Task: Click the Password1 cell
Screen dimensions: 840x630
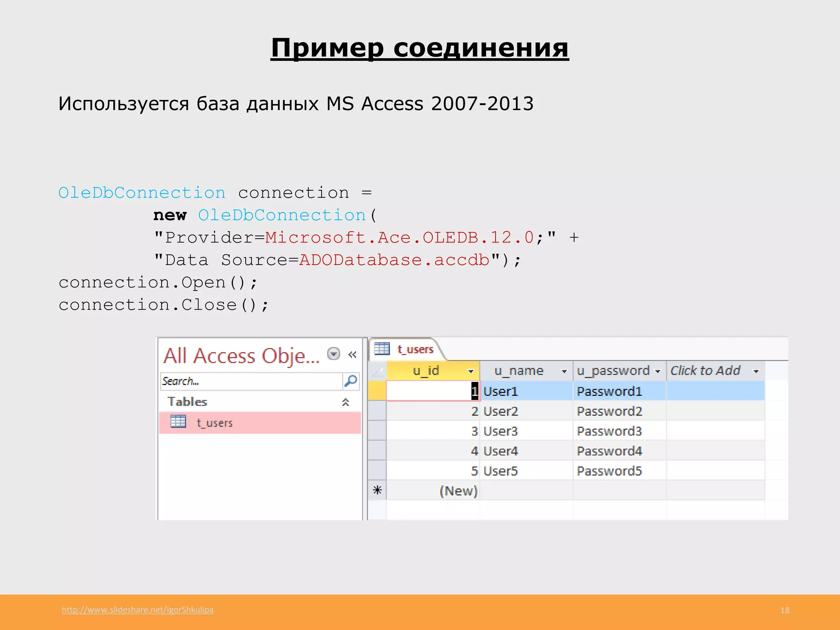Action: pyautogui.click(x=619, y=391)
